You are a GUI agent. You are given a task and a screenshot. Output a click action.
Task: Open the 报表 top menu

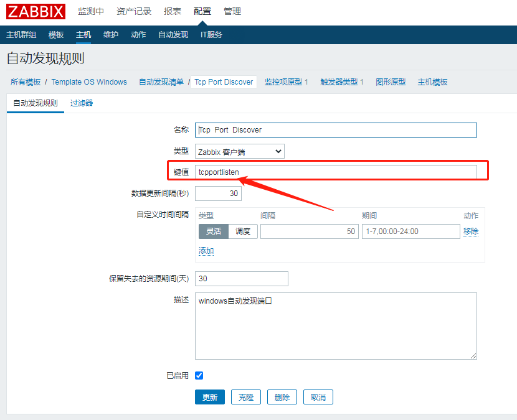coord(173,11)
